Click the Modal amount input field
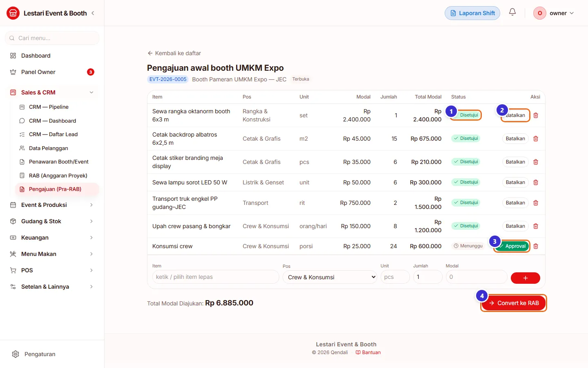Viewport: 588px width, 368px height. [x=477, y=277]
